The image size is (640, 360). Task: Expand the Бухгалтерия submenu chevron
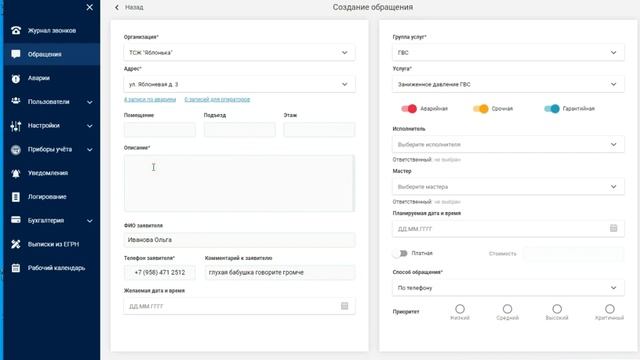tap(90, 221)
